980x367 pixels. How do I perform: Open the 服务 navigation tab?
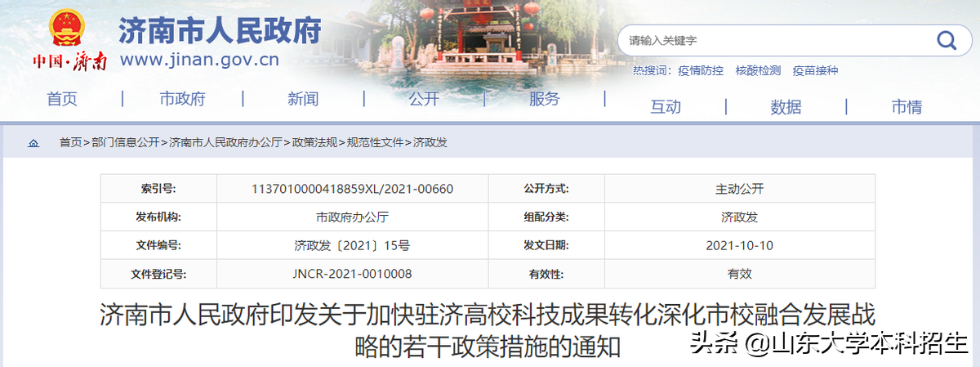(x=545, y=99)
